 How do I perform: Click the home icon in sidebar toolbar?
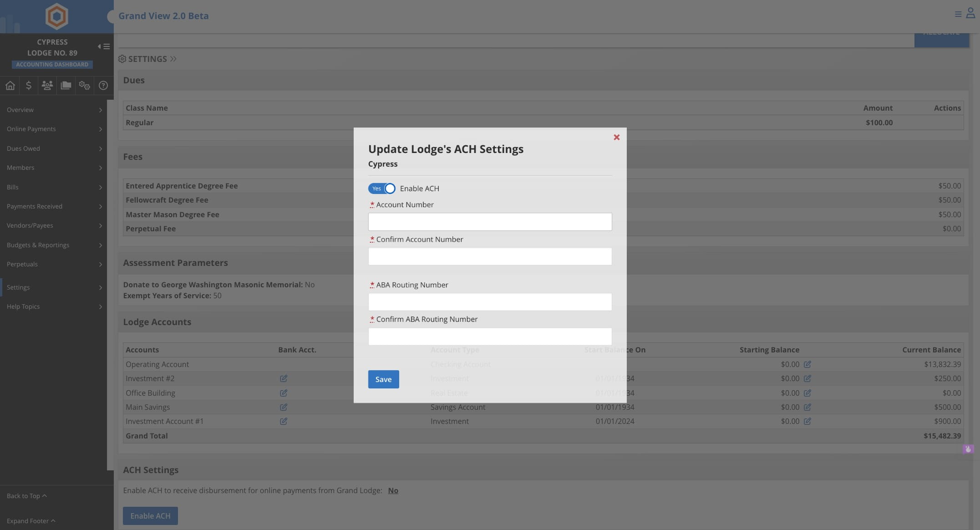click(10, 85)
